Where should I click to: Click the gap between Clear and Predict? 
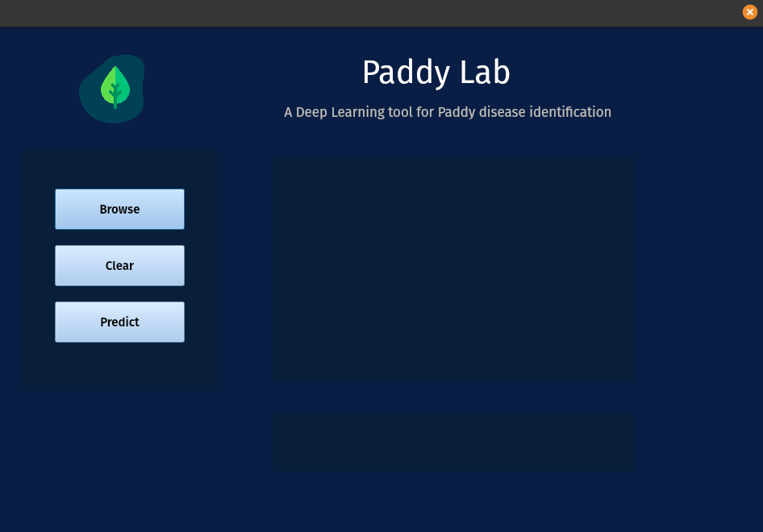(119, 293)
